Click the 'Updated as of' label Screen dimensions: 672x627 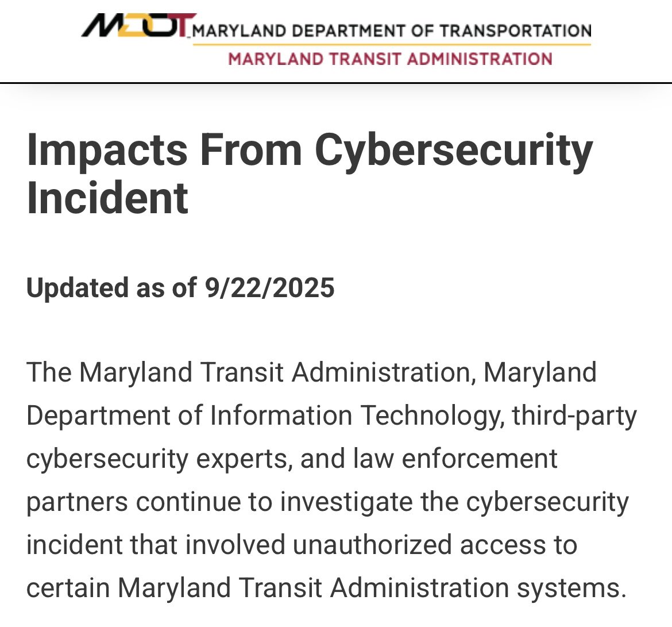pyautogui.click(x=111, y=287)
